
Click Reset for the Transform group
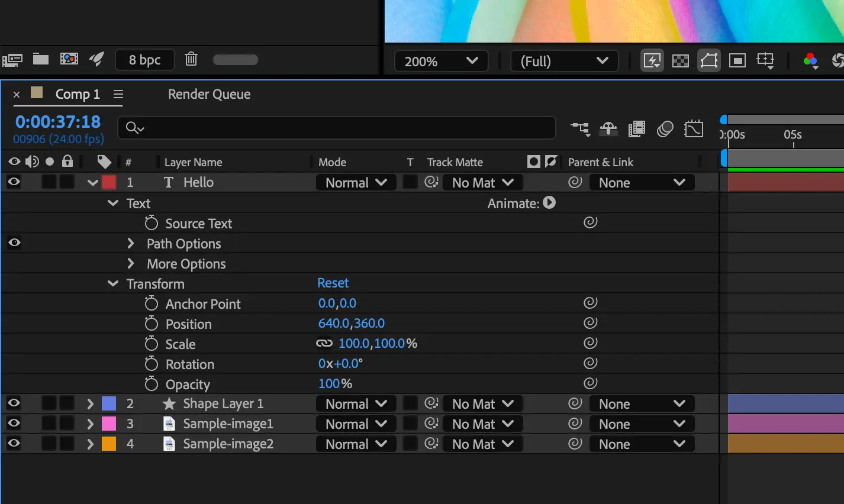(333, 283)
